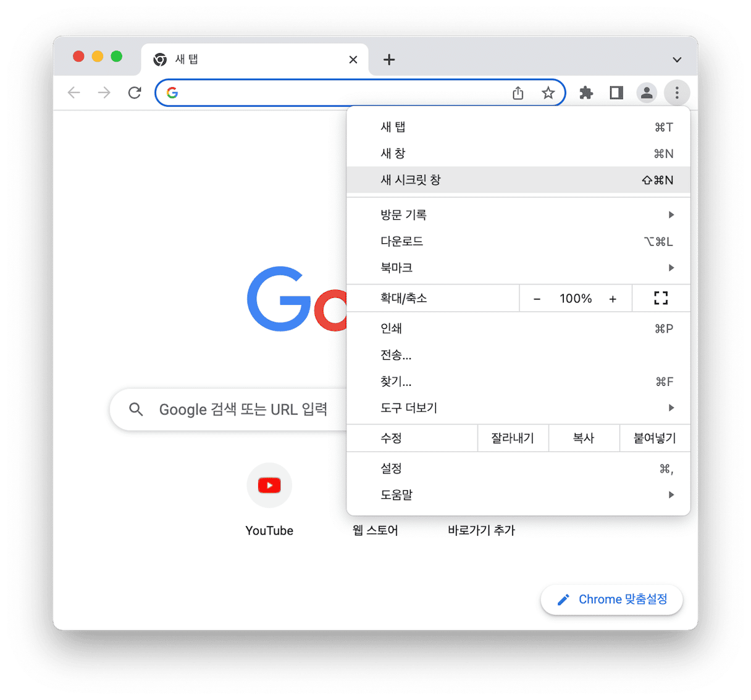Increase zoom with the plus button

(613, 299)
